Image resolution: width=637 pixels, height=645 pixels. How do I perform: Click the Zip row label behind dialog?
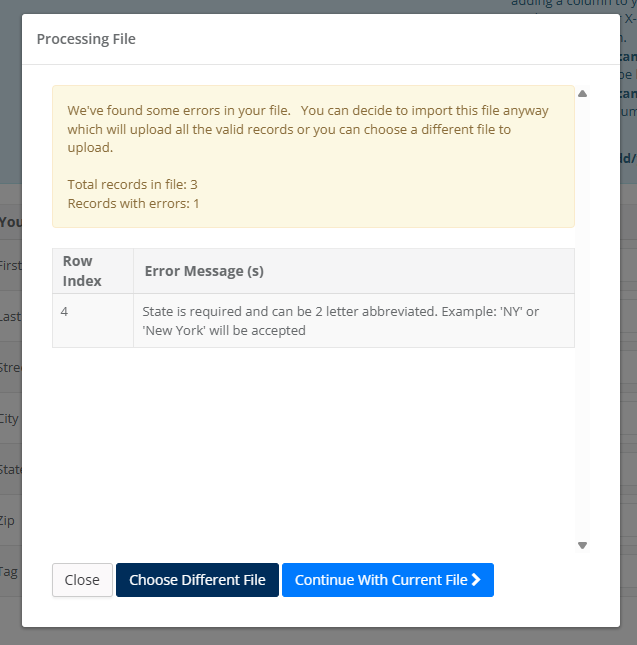10,521
